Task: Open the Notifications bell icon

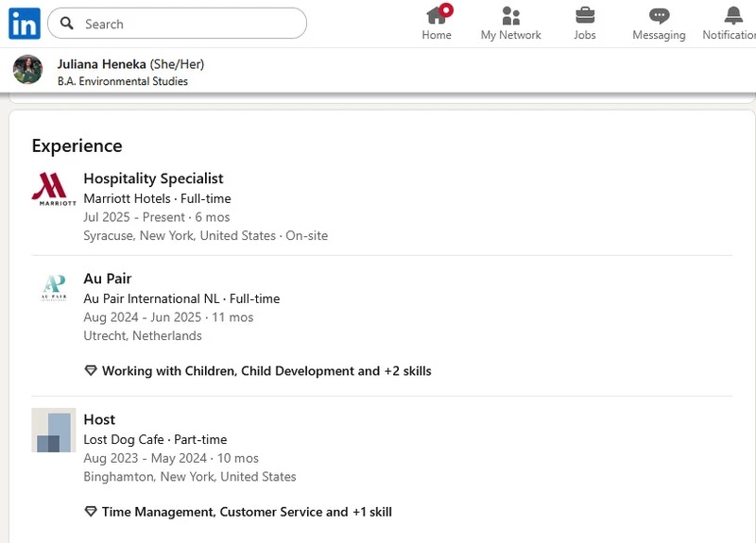Action: (733, 15)
